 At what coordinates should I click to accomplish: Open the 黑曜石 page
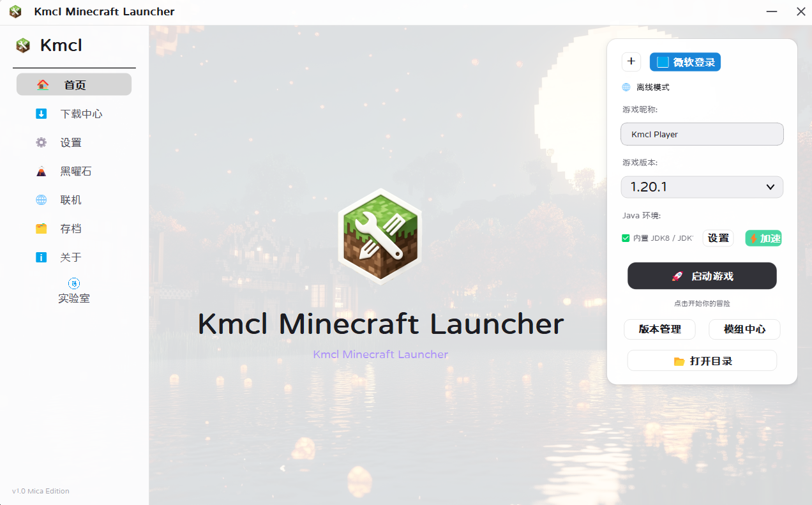pyautogui.click(x=74, y=171)
